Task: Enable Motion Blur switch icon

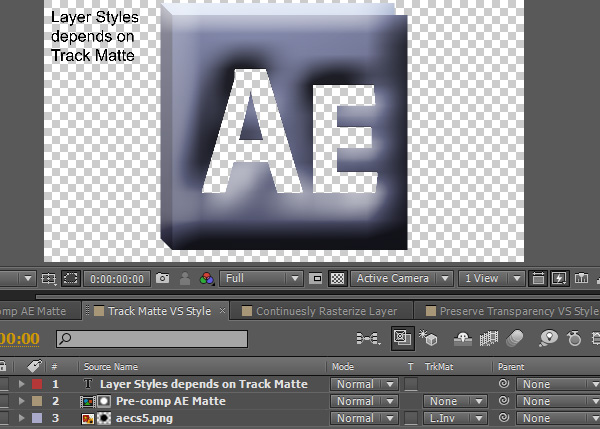Action: [x=514, y=338]
